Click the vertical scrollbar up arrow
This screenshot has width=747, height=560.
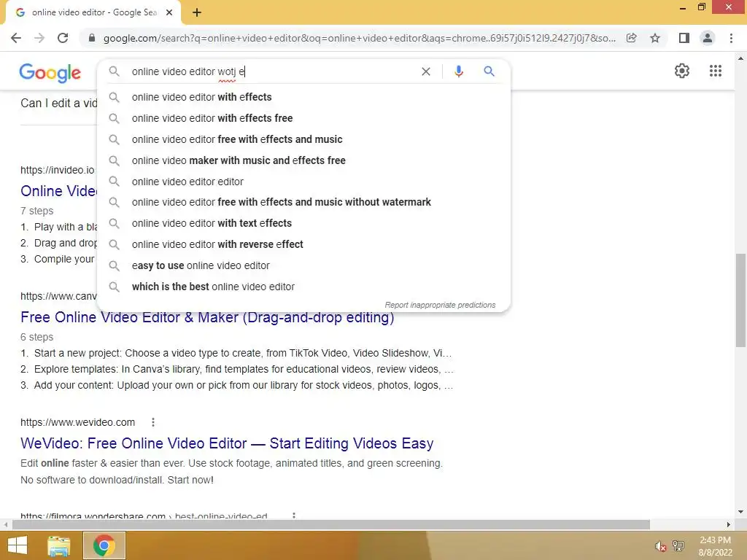click(x=740, y=58)
